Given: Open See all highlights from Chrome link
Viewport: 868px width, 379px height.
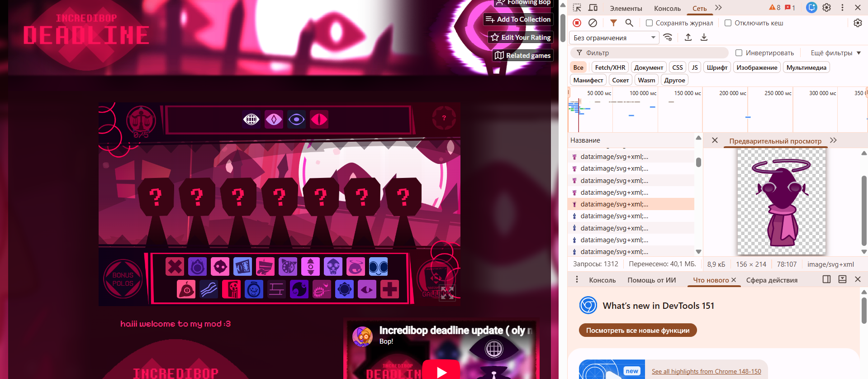Looking at the screenshot, I should tap(706, 371).
